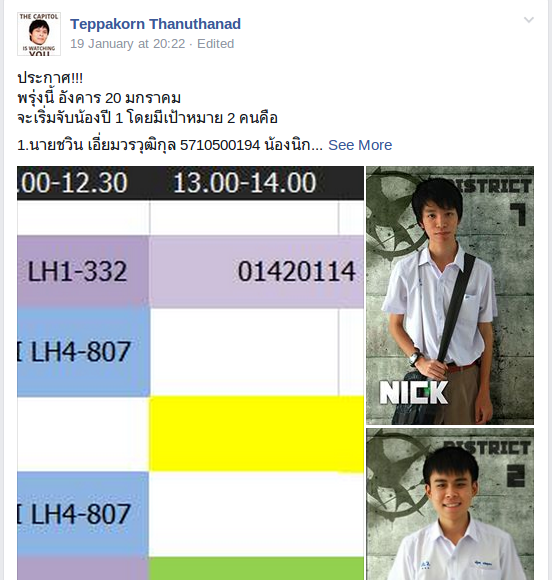Open the NICK District 1 photo
The width and height of the screenshot is (552, 580).
point(450,295)
